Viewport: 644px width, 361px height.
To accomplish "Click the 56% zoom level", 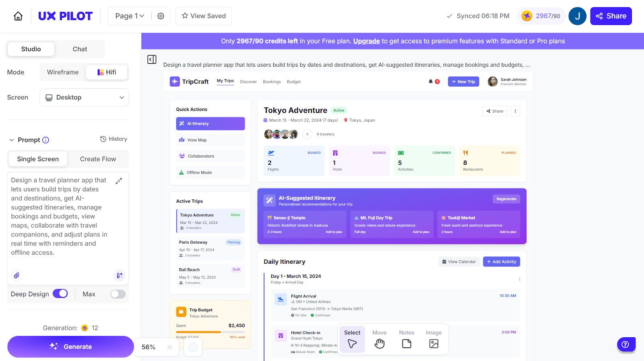I will tap(149, 347).
